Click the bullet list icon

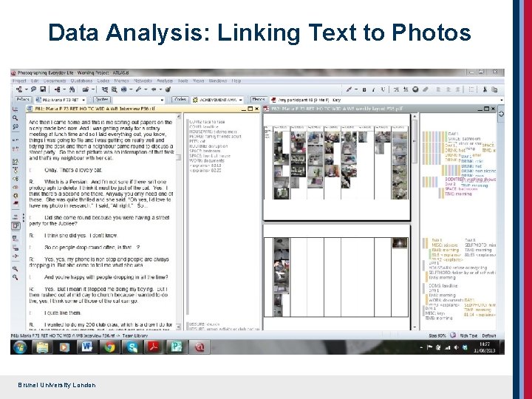(471, 89)
